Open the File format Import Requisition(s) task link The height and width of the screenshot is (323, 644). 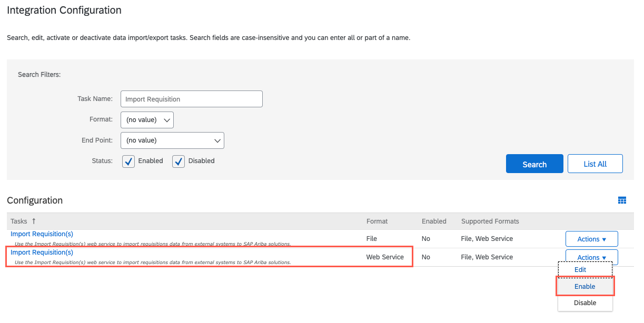42,234
